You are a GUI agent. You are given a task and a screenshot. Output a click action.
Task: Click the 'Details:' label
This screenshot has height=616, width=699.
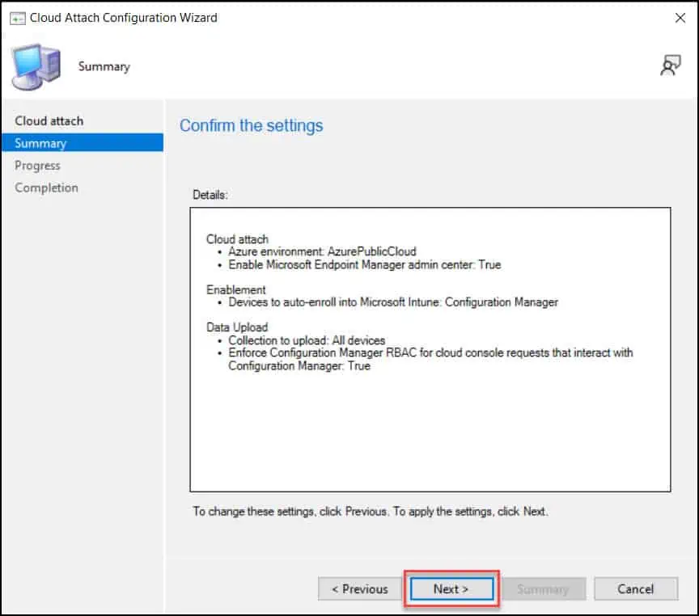pyautogui.click(x=210, y=195)
